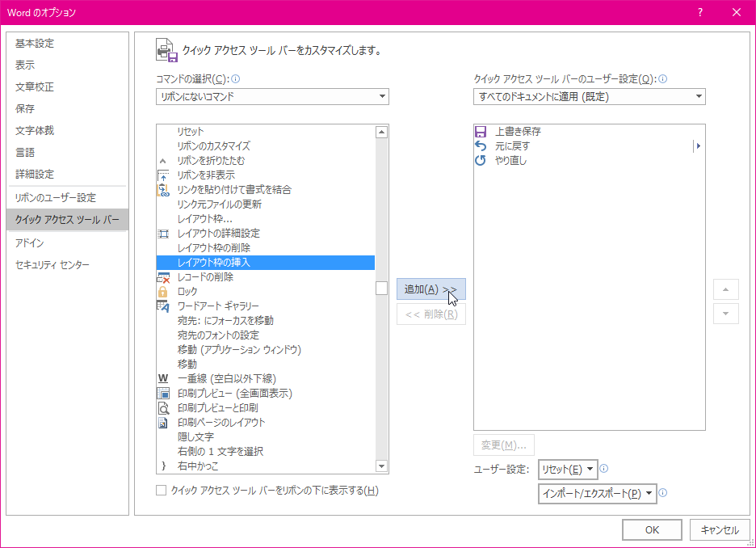
Task: Open the リボンにないコマンド dropdown
Action: click(272, 96)
